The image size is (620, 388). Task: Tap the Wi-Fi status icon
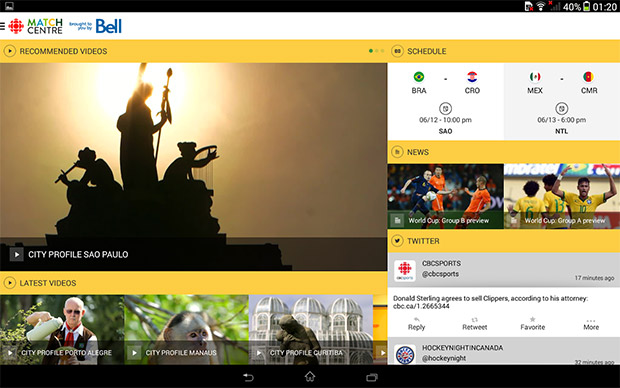pyautogui.click(x=540, y=6)
